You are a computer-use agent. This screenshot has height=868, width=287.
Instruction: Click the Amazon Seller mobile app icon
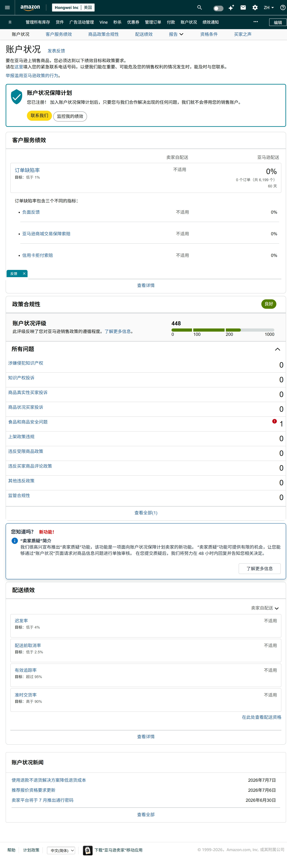pos(88,850)
